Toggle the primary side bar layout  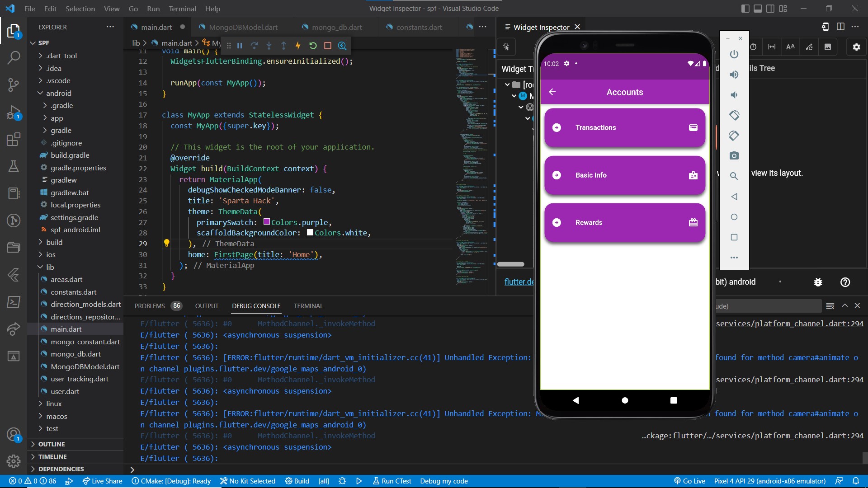pos(745,9)
